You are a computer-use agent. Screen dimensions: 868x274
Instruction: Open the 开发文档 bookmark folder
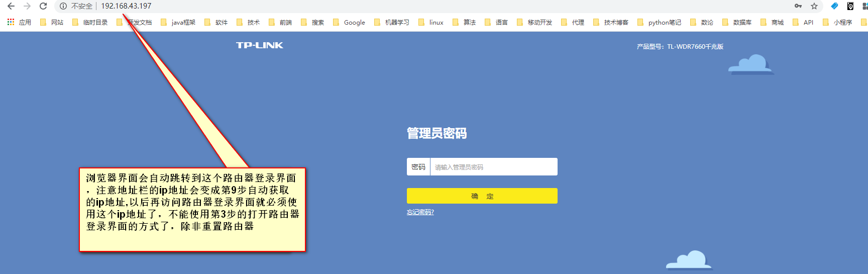134,22
